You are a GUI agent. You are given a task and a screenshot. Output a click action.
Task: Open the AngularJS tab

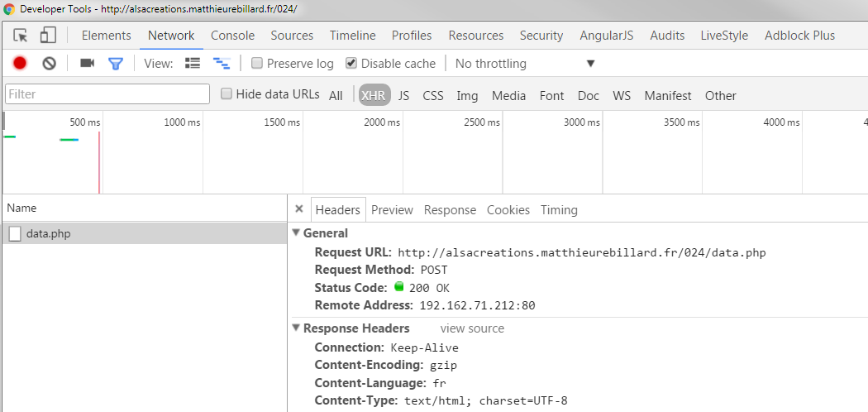click(607, 36)
